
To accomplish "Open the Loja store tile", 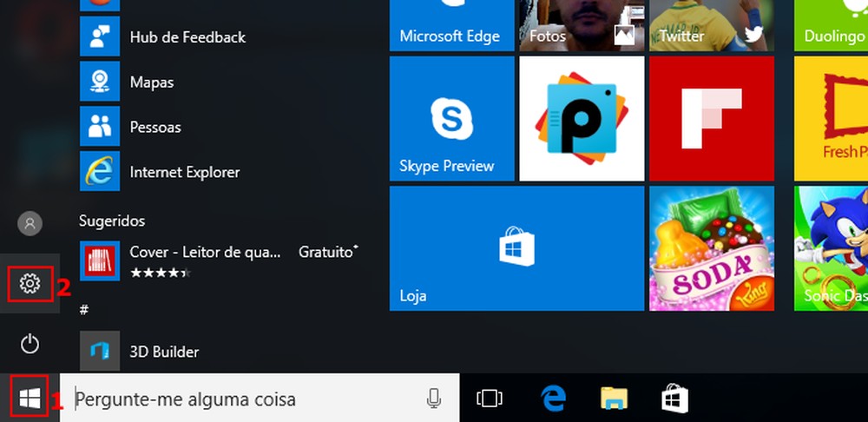I will 517,248.
